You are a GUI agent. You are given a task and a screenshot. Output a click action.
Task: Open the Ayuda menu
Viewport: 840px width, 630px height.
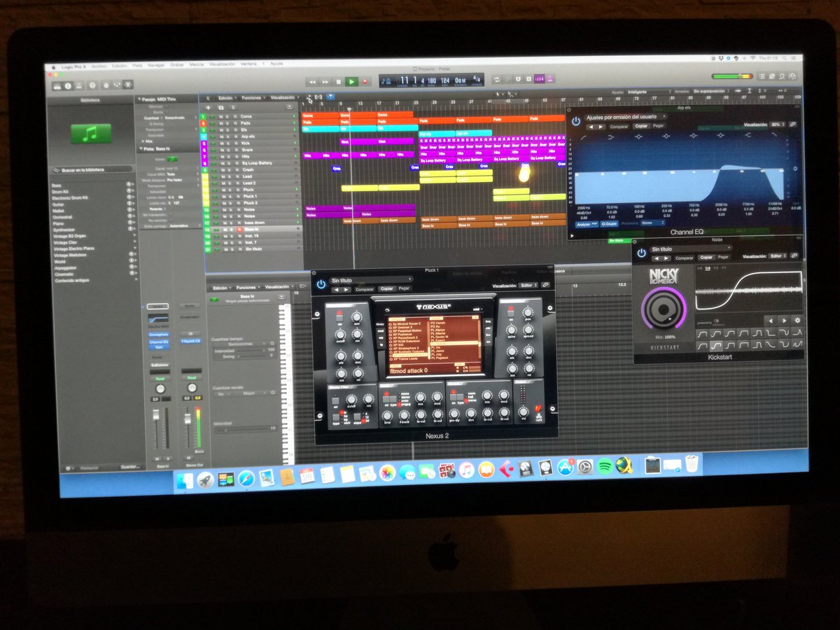click(x=276, y=64)
